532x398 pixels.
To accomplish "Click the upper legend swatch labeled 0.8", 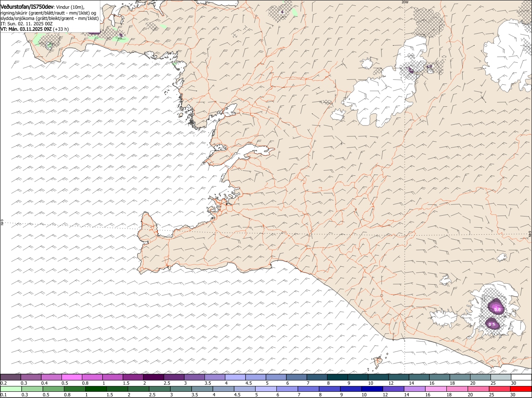I will click(92, 377).
